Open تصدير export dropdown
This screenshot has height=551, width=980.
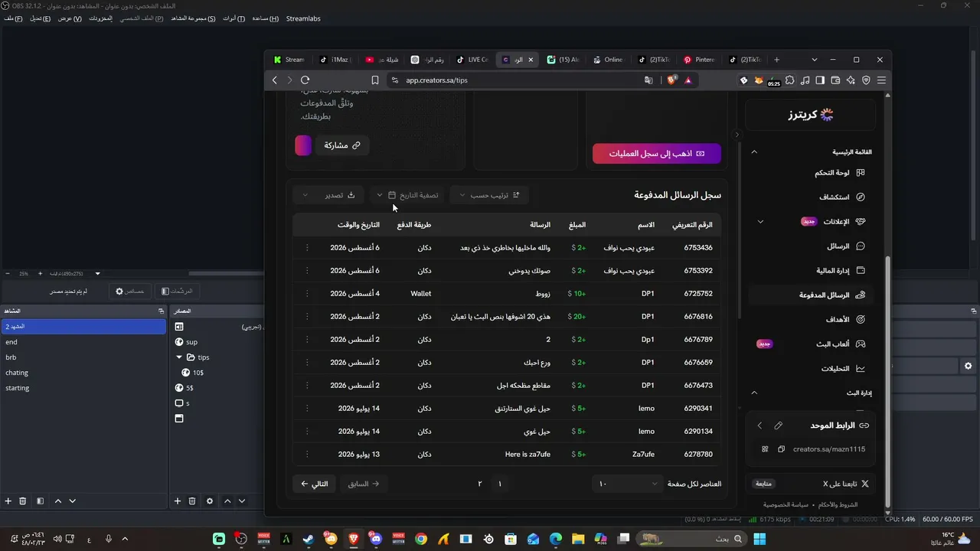329,195
